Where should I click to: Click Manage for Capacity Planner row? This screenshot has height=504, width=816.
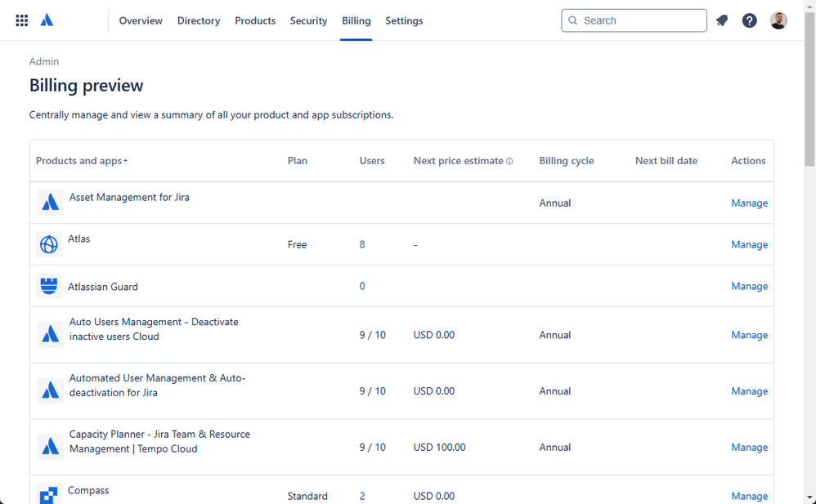(x=749, y=447)
